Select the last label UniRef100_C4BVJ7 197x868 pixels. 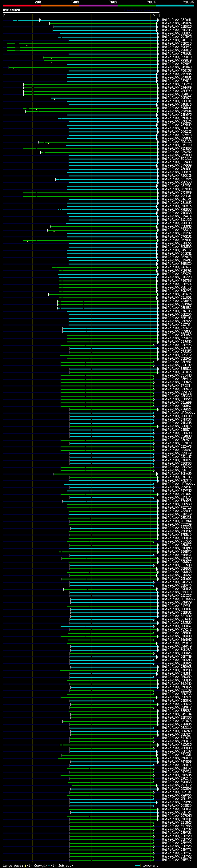176,860
